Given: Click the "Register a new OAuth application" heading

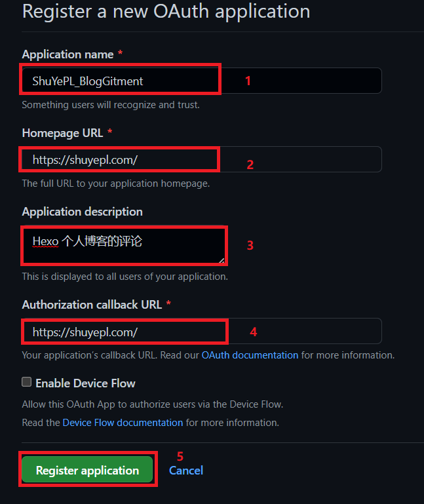Looking at the screenshot, I should [x=166, y=11].
